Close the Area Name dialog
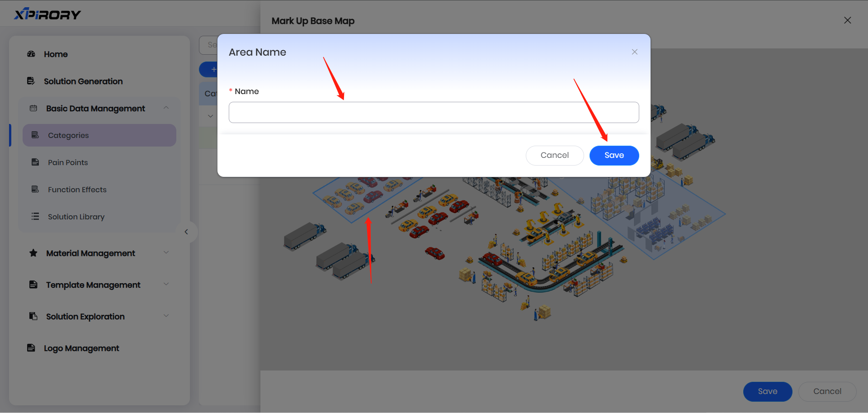 [635, 52]
